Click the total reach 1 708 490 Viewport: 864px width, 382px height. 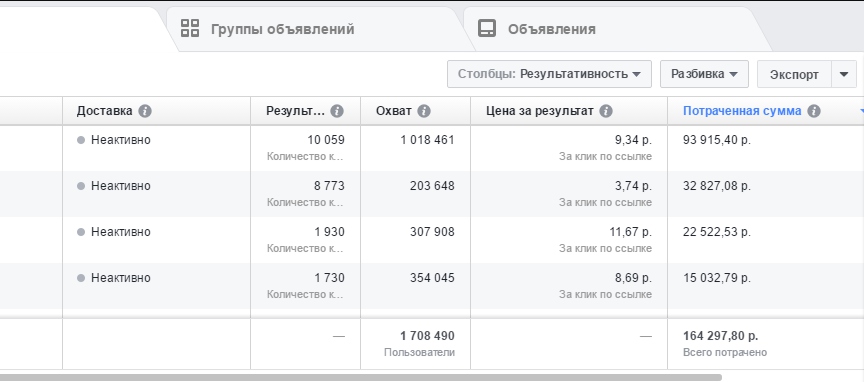click(x=428, y=336)
